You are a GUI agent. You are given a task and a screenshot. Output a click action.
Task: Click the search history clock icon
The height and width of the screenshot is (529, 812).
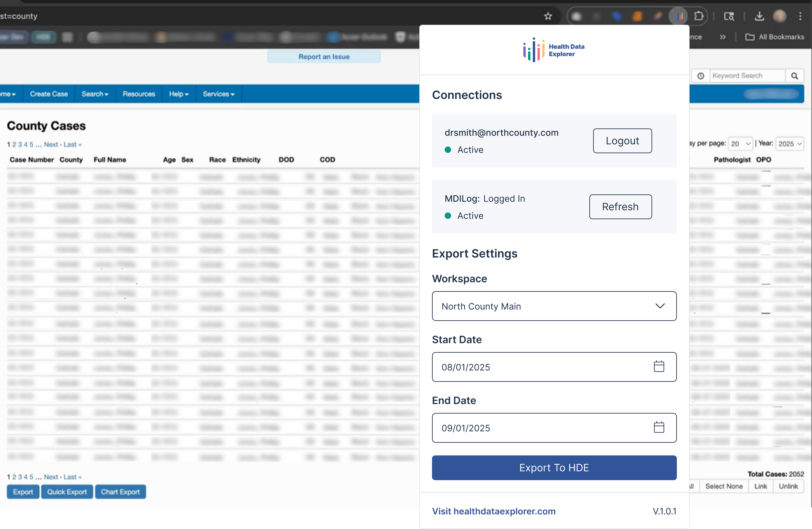(x=700, y=76)
